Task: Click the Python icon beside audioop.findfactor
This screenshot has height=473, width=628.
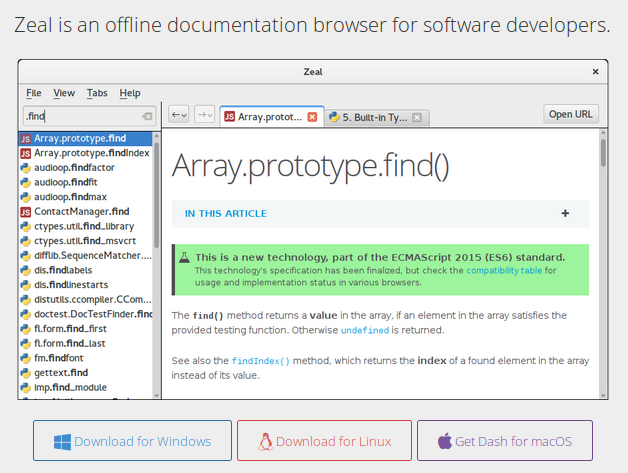Action: pos(26,168)
